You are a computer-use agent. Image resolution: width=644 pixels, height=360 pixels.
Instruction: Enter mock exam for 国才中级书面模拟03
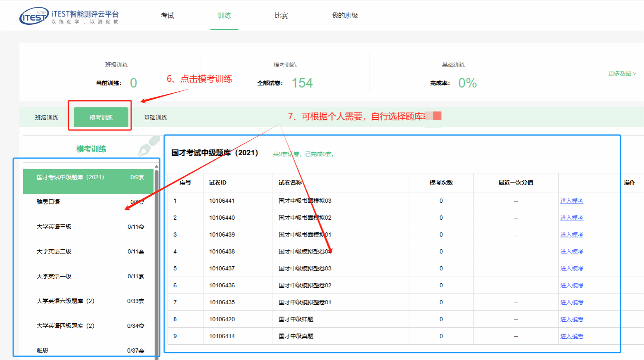pyautogui.click(x=571, y=201)
